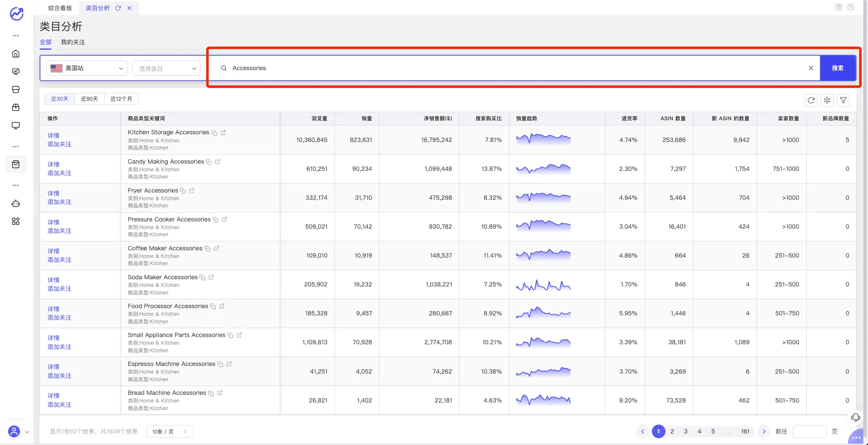The width and height of the screenshot is (868, 445).
Task: Open table column settings icon
Action: (827, 100)
